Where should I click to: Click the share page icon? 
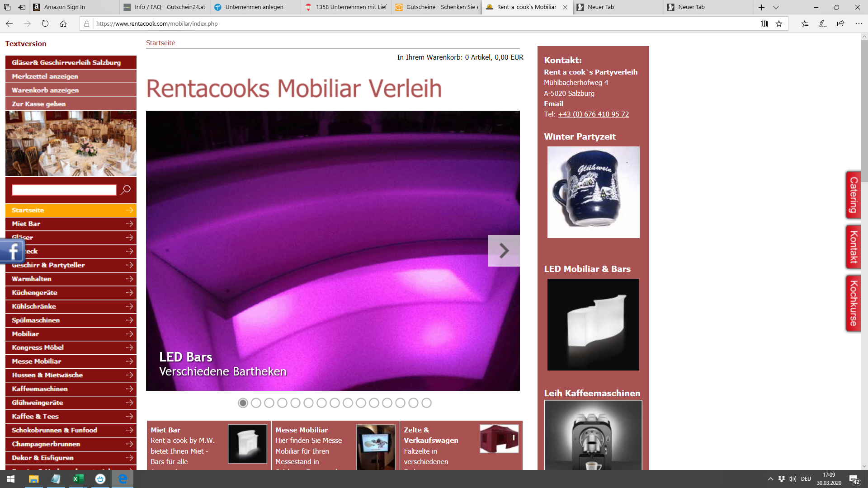point(840,24)
